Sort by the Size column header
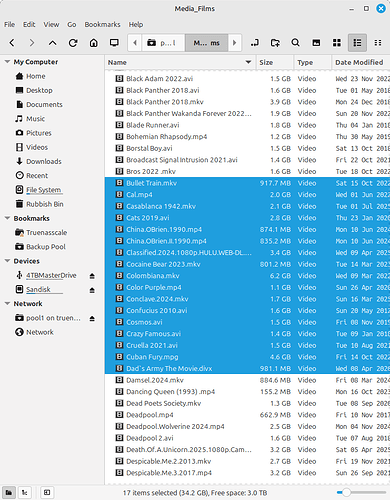This screenshot has height=500, width=390. point(275,62)
